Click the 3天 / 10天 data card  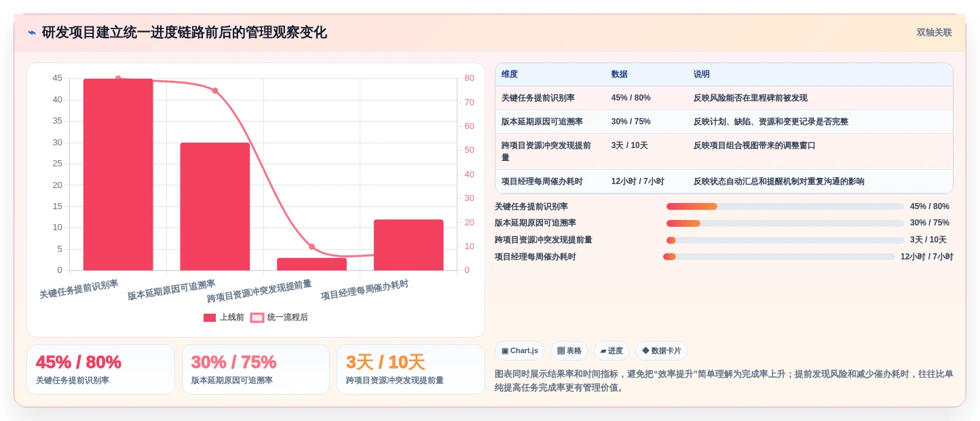pos(411,369)
